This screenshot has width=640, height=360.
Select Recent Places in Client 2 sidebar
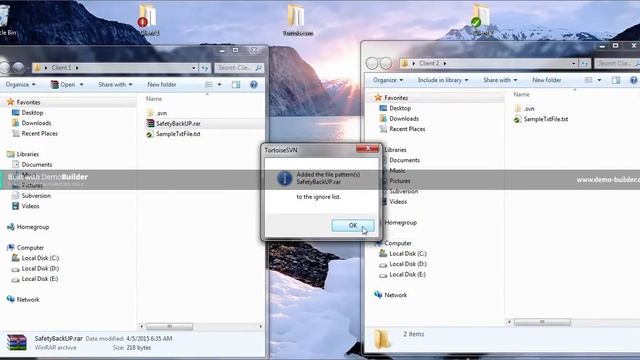(402, 129)
